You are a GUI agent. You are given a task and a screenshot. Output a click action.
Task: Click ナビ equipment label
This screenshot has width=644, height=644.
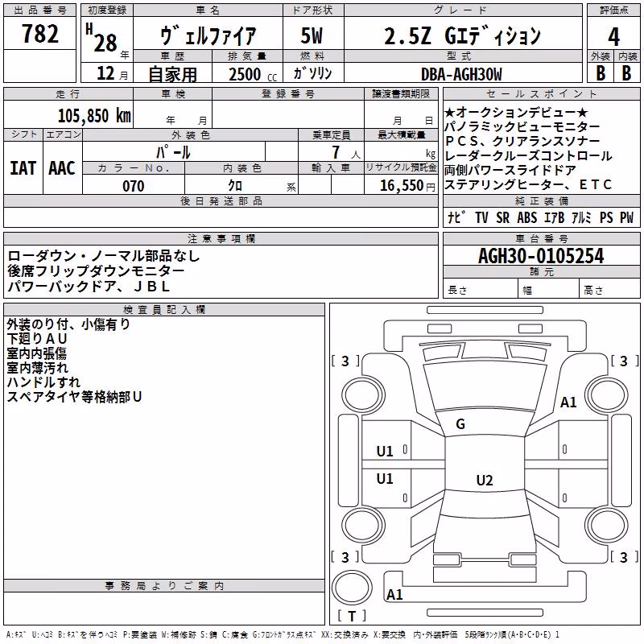(x=456, y=217)
